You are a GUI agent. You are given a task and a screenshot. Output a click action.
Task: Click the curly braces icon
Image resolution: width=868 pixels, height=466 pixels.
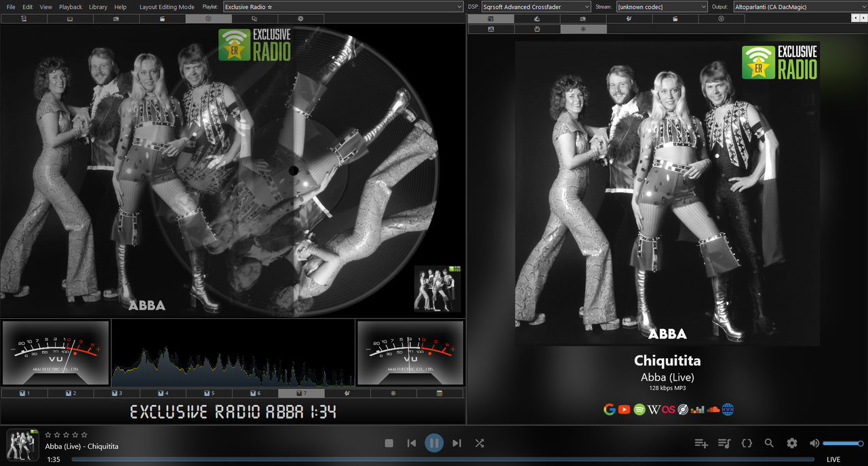747,443
